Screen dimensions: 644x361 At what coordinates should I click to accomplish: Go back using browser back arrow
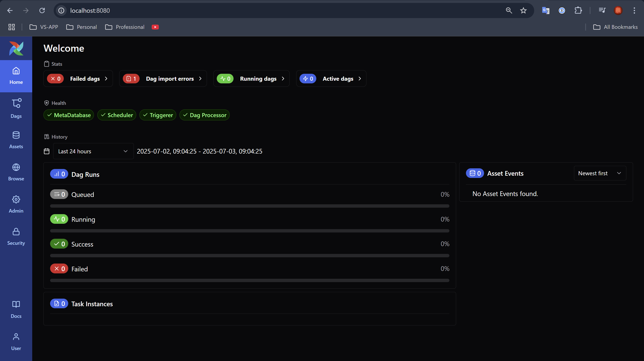[x=10, y=11]
